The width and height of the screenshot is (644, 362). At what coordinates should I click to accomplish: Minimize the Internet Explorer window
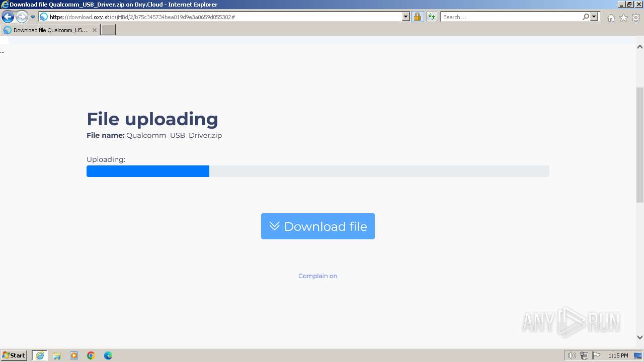pyautogui.click(x=621, y=4)
